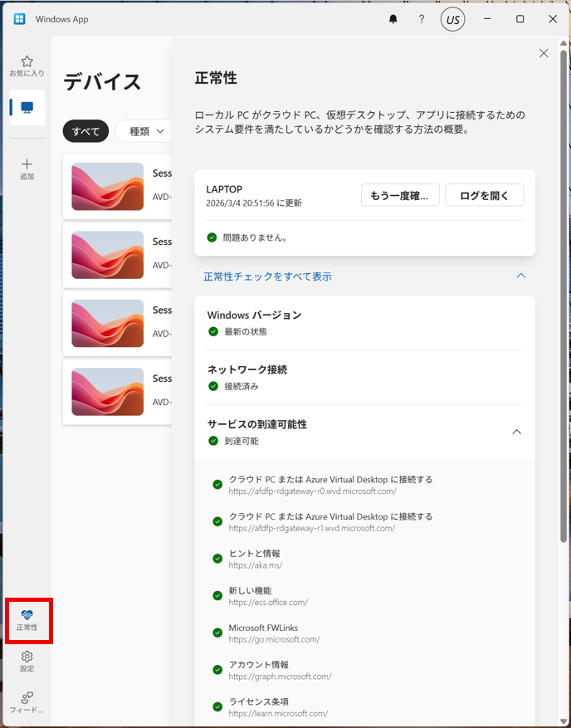Select the すべて filter tab
Image resolution: width=571 pixels, height=728 pixels.
pos(85,131)
